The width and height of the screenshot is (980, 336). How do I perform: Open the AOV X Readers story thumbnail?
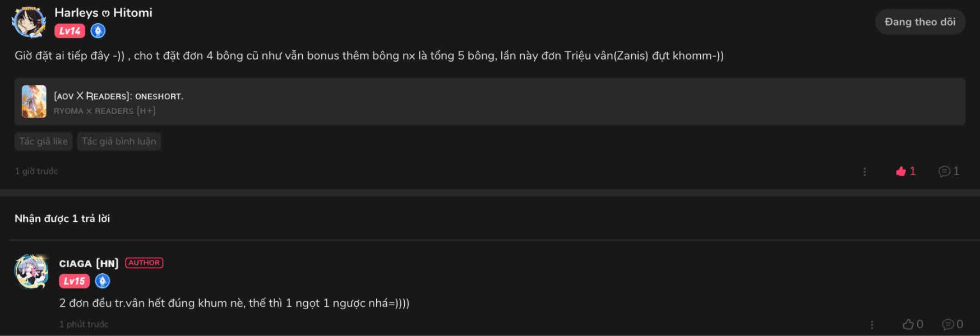[34, 101]
